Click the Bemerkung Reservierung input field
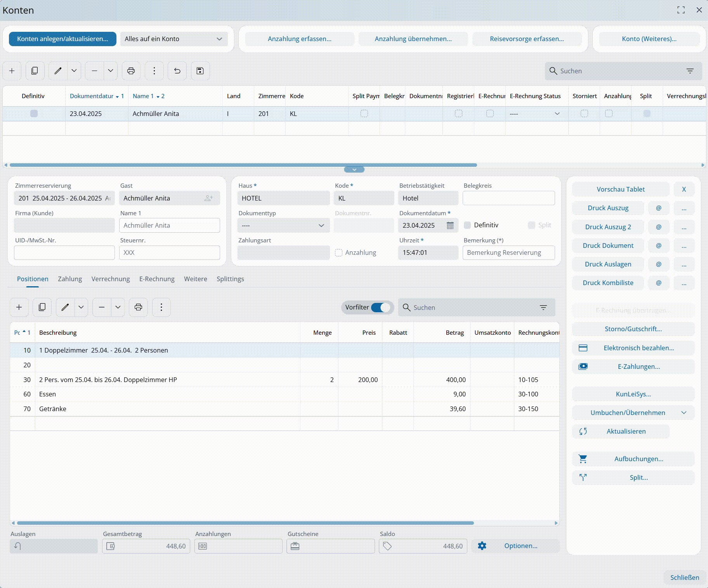 pos(508,252)
